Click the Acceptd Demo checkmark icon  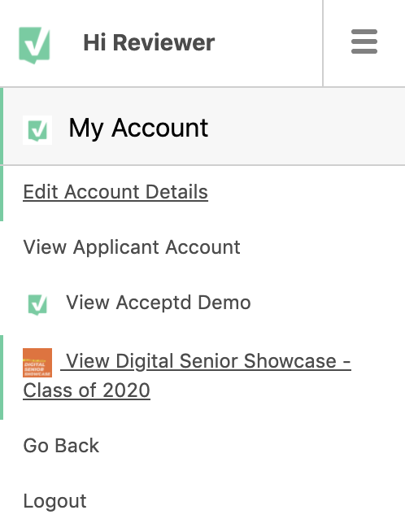37,304
